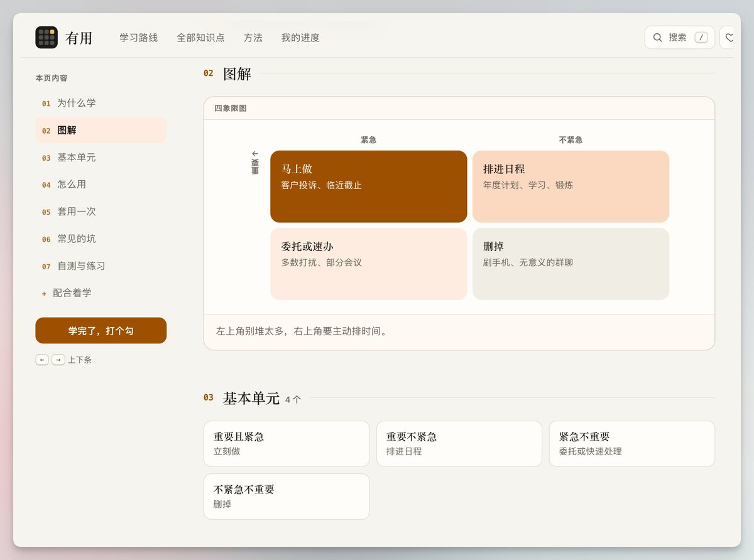The height and width of the screenshot is (560, 754).
Task: Click the 排进日程 quadrant cell
Action: pos(571,186)
